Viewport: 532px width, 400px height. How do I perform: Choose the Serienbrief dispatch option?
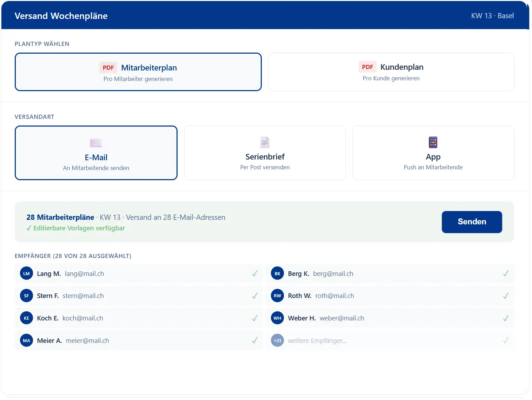click(265, 153)
